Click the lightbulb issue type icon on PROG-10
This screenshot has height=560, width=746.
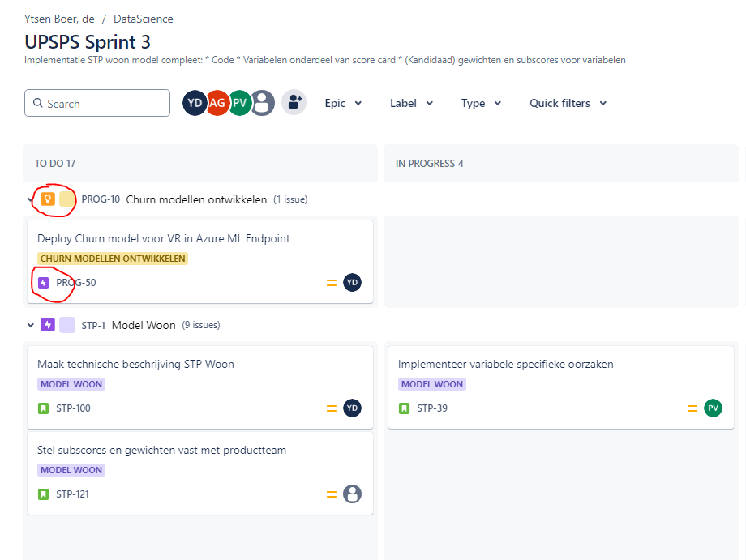[49, 199]
